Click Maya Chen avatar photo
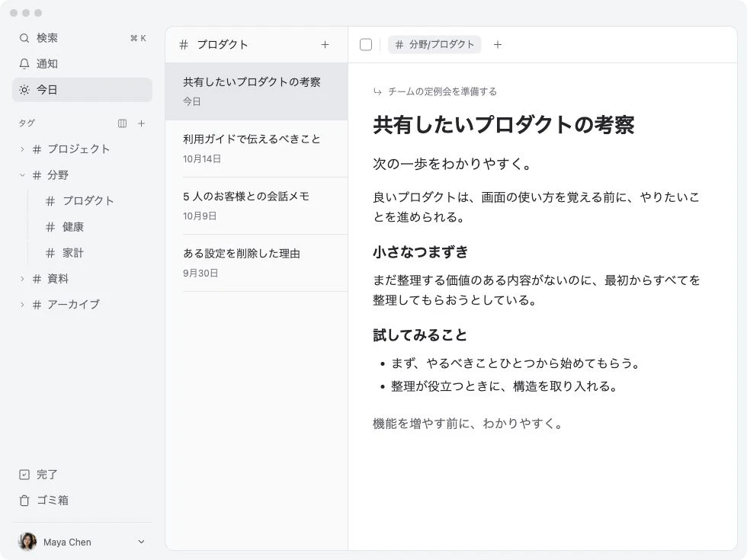 coord(27,542)
